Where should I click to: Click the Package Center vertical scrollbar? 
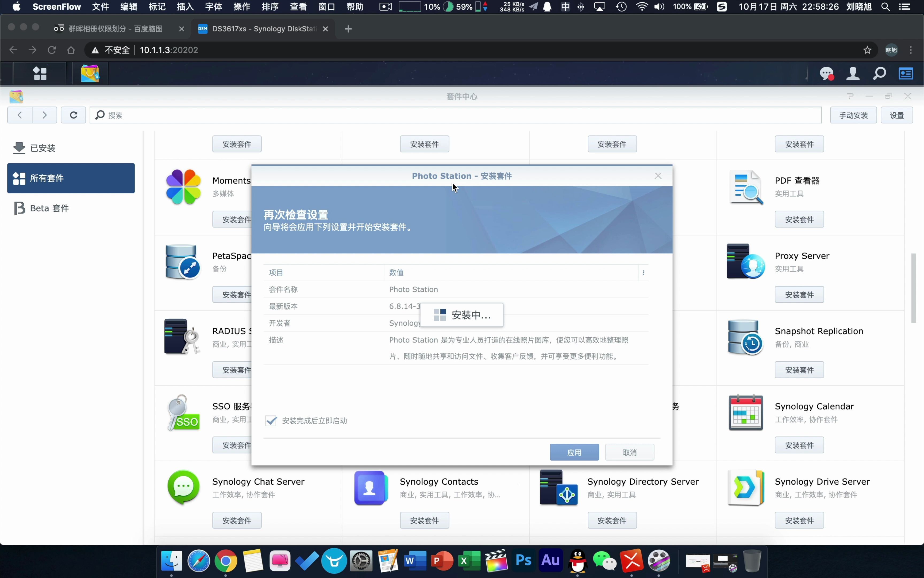[x=914, y=288]
